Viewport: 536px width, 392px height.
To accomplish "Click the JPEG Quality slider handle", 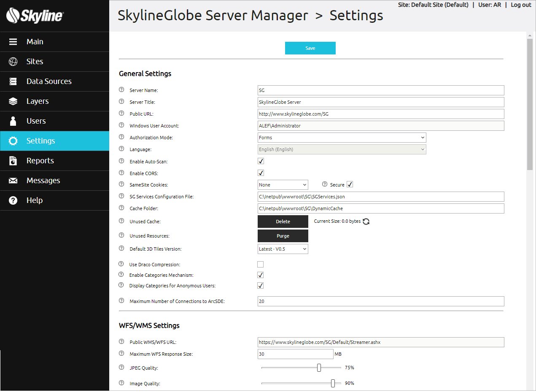I will [319, 368].
